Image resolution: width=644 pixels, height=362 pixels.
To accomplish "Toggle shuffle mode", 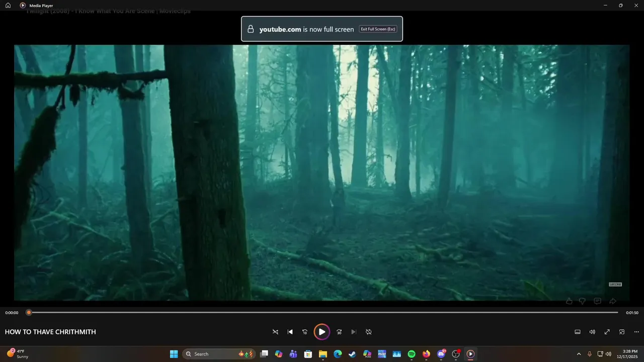I will (x=275, y=332).
